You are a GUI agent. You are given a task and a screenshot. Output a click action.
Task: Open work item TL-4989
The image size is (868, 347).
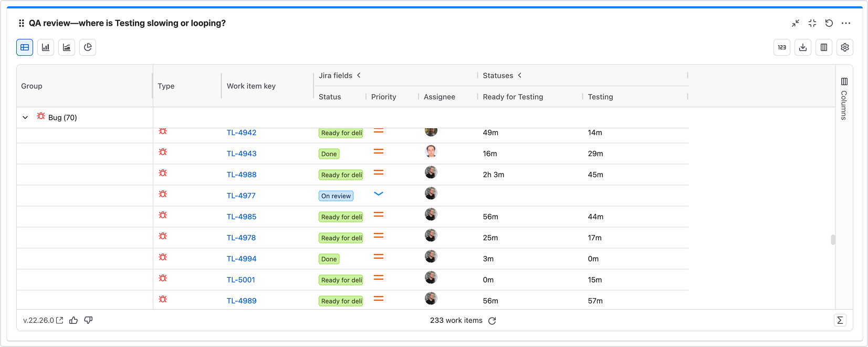pos(242,301)
